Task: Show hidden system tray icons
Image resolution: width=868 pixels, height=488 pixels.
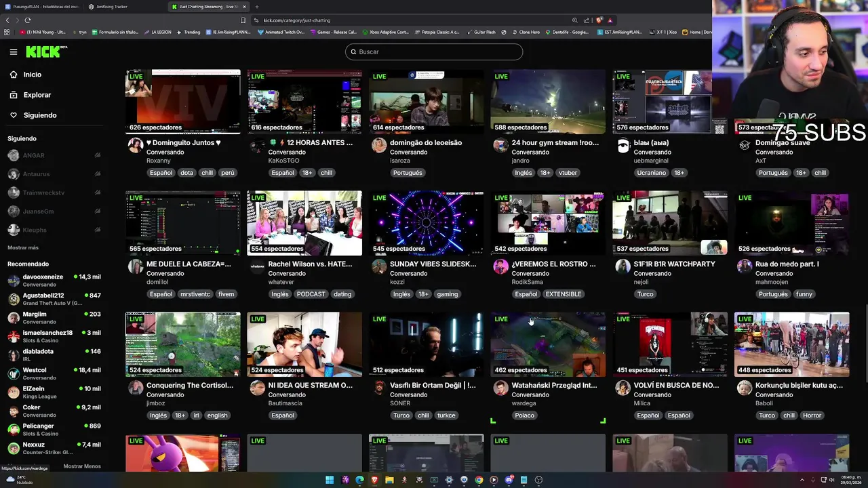Action: (x=802, y=480)
